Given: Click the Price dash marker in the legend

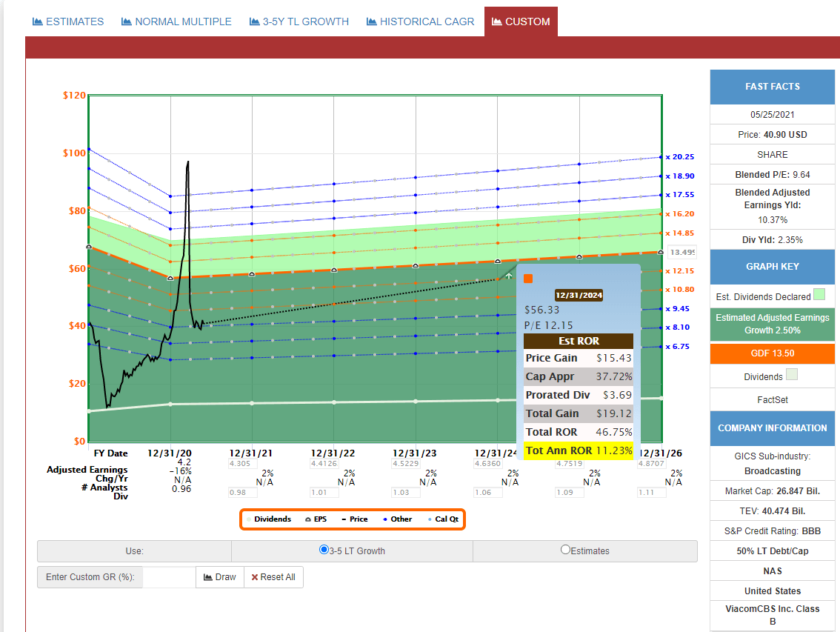Looking at the screenshot, I should [x=344, y=519].
